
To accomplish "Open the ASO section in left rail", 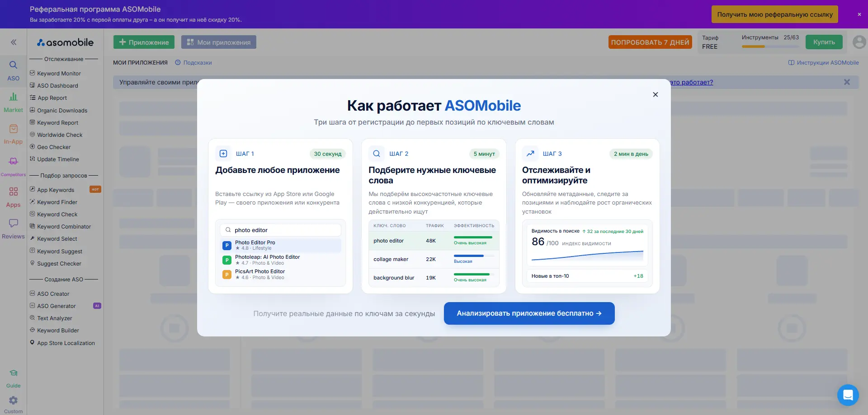I will pos(13,71).
